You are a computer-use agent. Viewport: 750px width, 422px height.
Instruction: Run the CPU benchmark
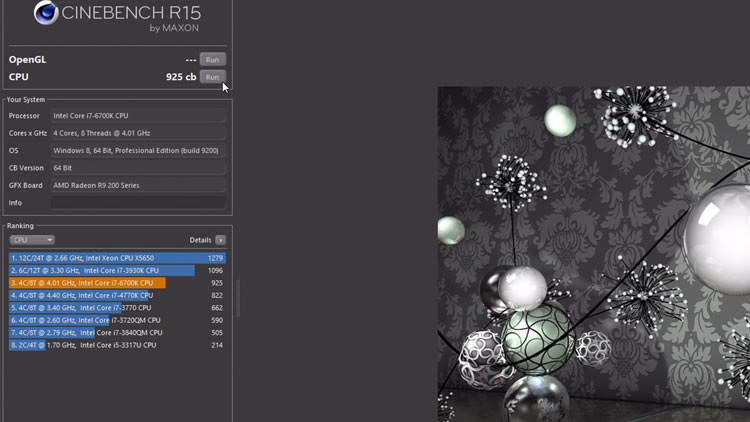click(212, 77)
